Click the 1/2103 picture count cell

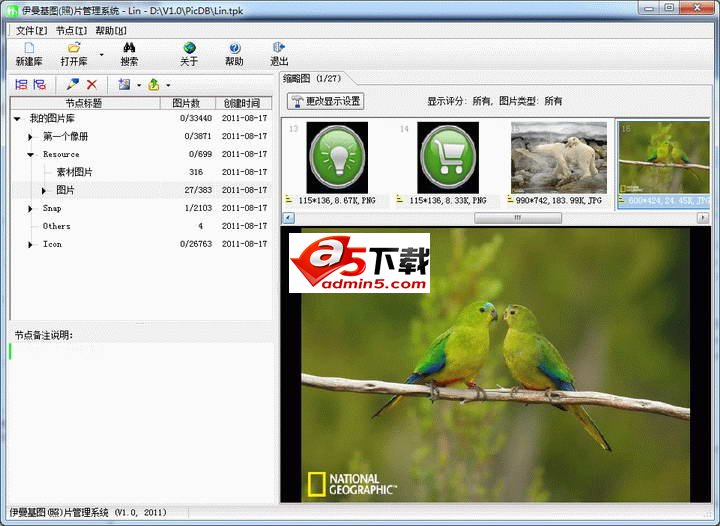198,208
